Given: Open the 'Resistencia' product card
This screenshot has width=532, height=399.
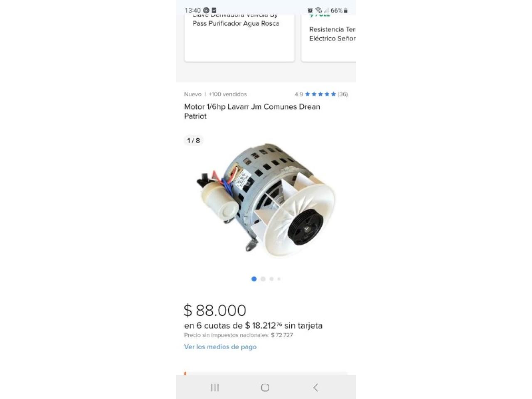Looking at the screenshot, I should 328,38.
